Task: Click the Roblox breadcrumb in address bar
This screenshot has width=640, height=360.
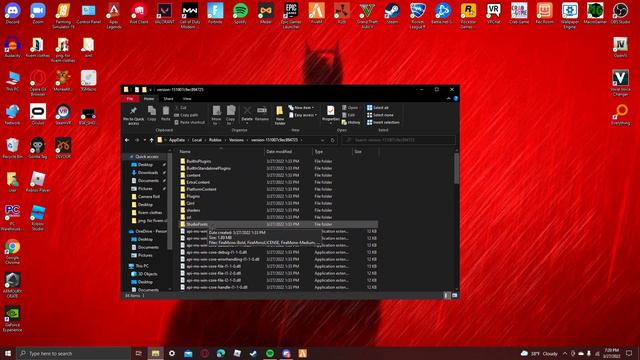Action: click(x=215, y=140)
